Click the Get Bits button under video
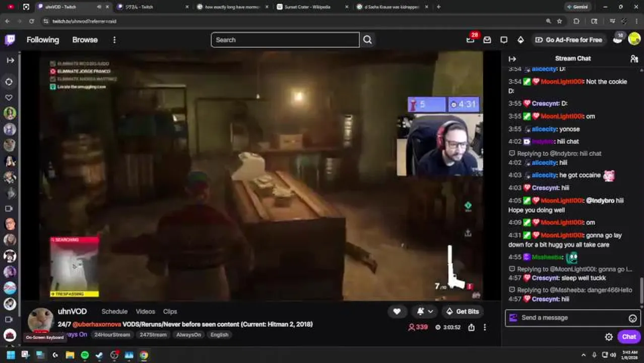Viewport: 644px width, 363px height. [463, 312]
